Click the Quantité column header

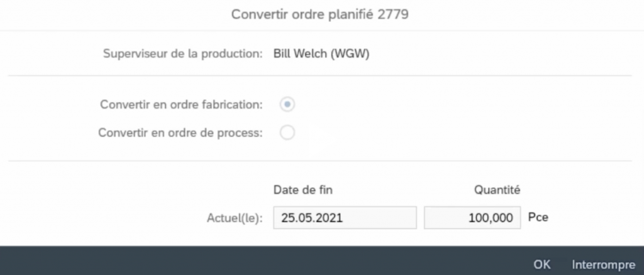(497, 189)
